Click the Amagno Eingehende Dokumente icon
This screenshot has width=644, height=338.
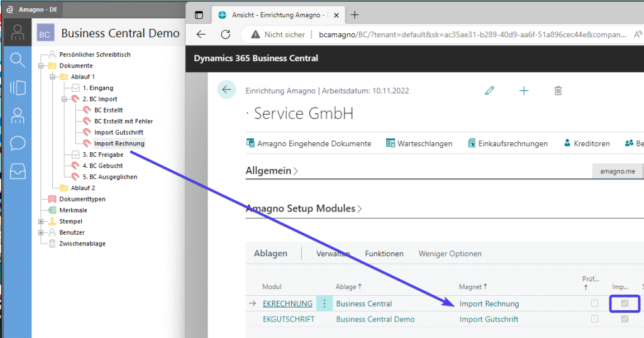pos(250,143)
